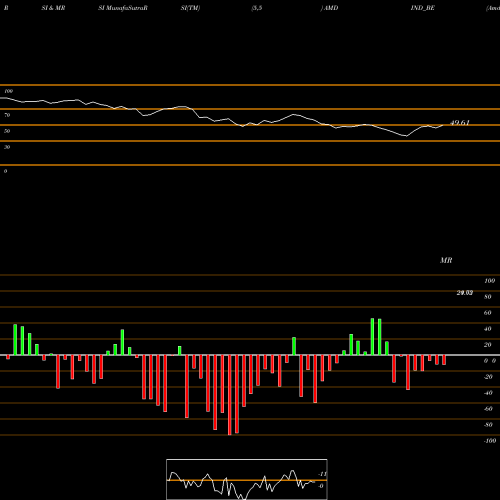Click the ') AMD' header text
Viewport: 500px width, 500px height.
click(329, 8)
